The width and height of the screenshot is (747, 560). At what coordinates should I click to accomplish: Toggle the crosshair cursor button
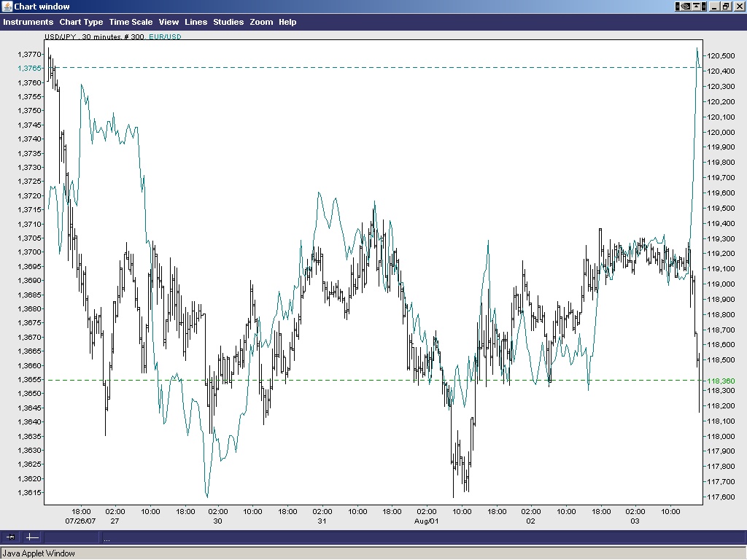pos(32,537)
